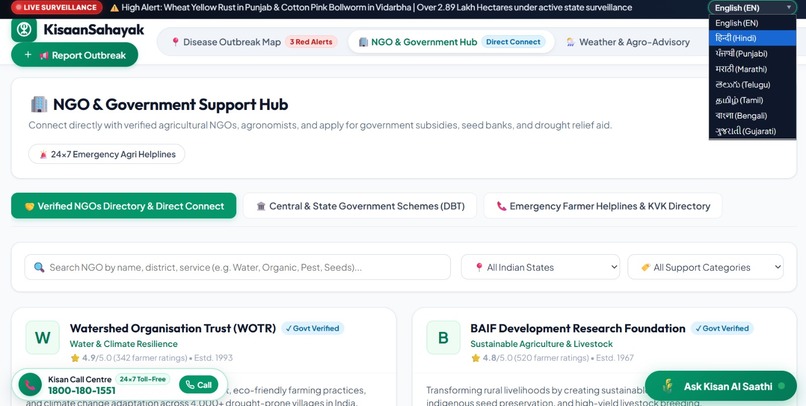The image size is (806, 406).
Task: Click the green Call button
Action: pyautogui.click(x=198, y=385)
